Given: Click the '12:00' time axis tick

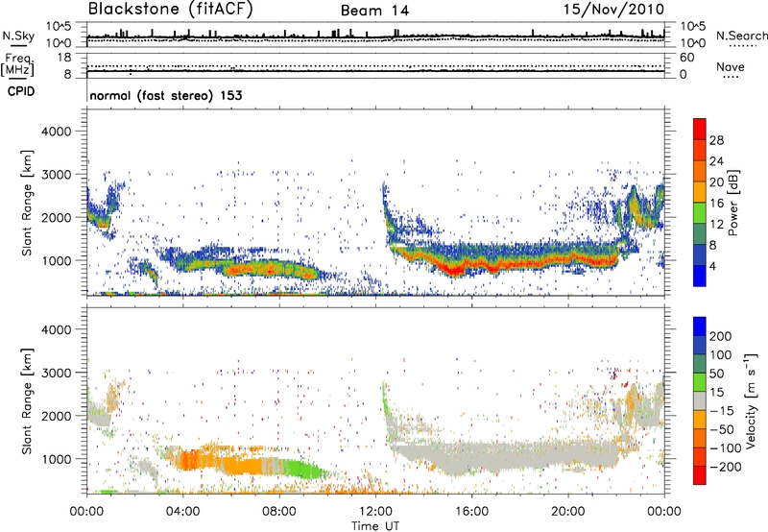Looking at the screenshot, I should [x=375, y=512].
